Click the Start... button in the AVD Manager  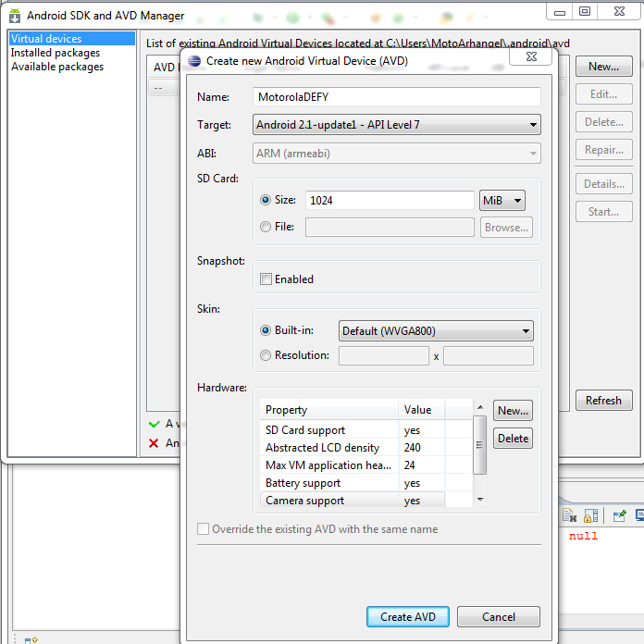click(603, 212)
